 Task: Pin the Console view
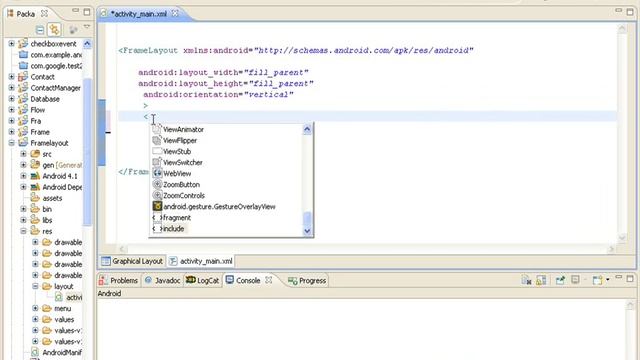tap(560, 280)
